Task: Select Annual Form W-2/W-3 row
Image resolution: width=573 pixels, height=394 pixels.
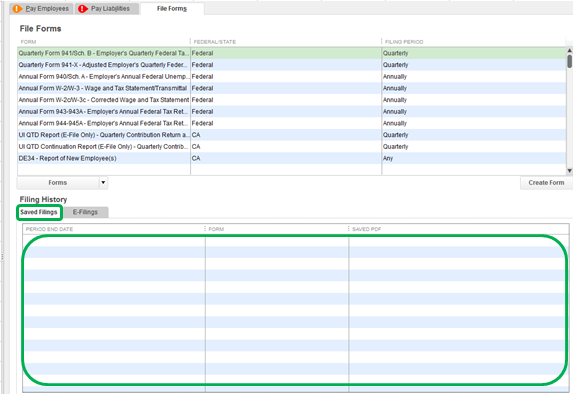Action: [x=292, y=88]
